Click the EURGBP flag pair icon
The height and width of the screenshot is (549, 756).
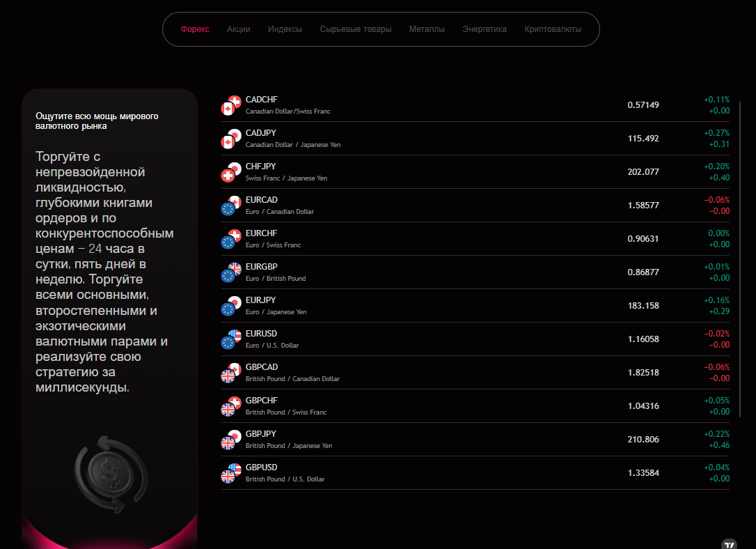coord(231,272)
